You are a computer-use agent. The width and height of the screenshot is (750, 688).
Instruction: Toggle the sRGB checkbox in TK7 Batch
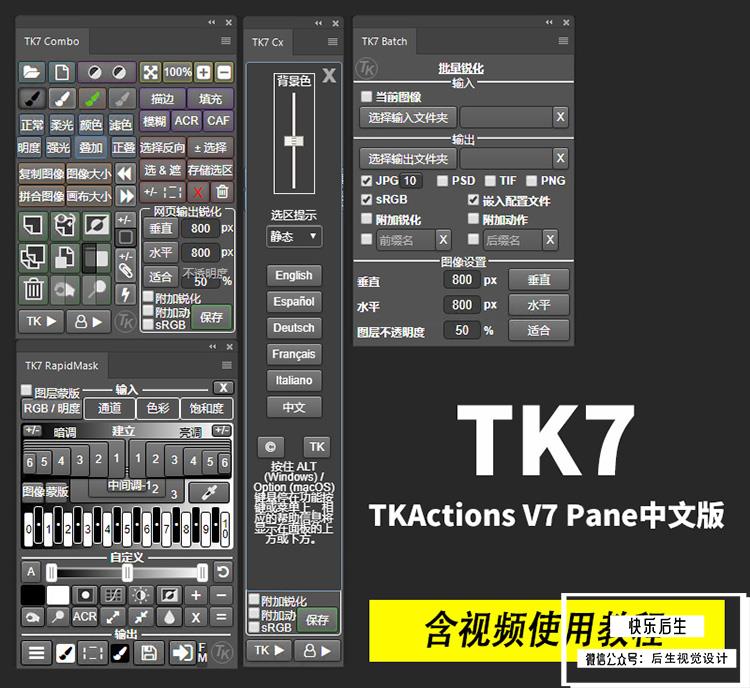click(366, 199)
